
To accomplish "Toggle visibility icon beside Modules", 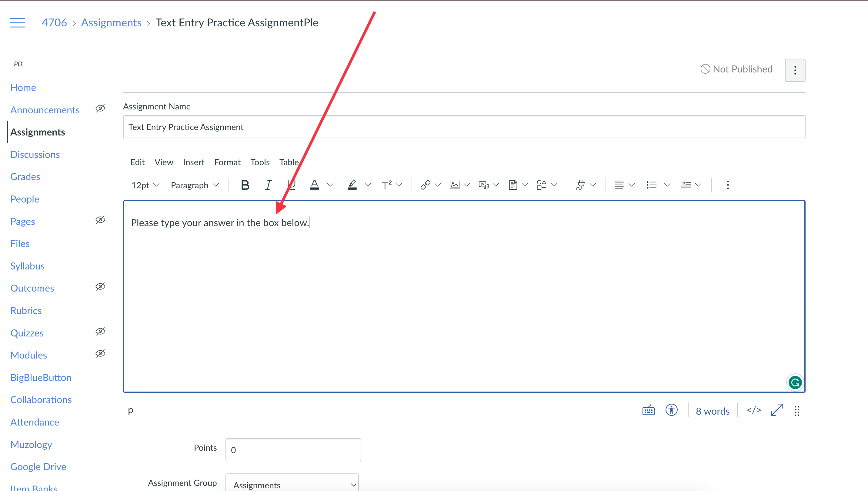I will [x=100, y=353].
